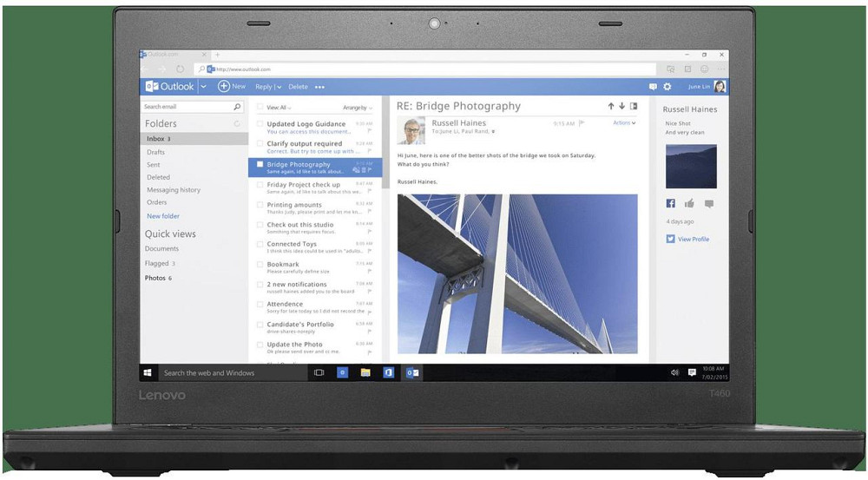This screenshot has height=480, width=868.
Task: Tick the Updated Logo Guidance checkbox
Action: pos(259,124)
